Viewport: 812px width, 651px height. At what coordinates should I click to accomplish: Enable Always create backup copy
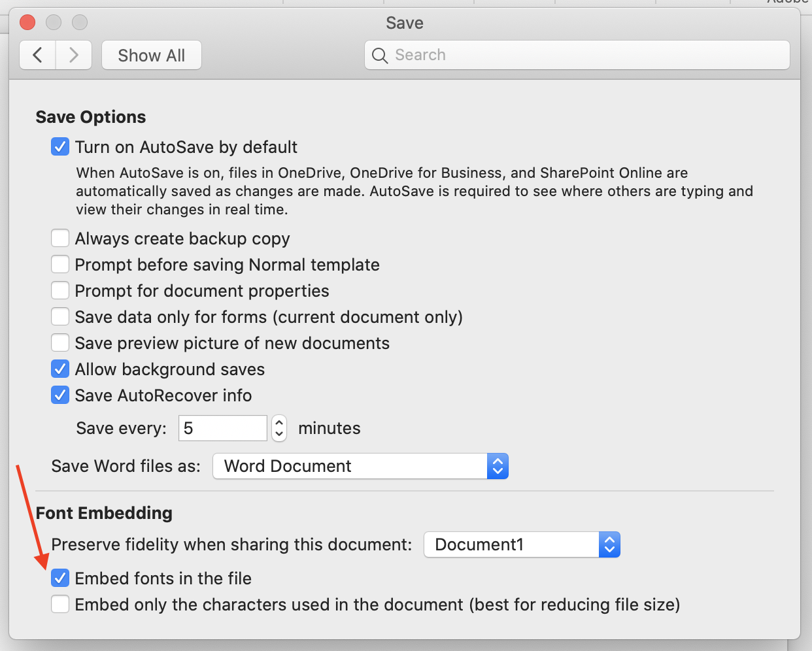pos(60,238)
